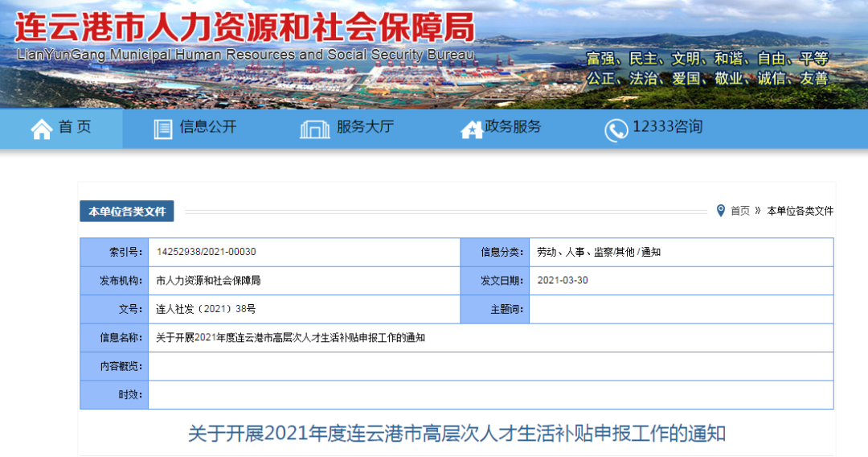The width and height of the screenshot is (868, 457).
Task: Click the home icon beside 首页
Action: coord(42,130)
